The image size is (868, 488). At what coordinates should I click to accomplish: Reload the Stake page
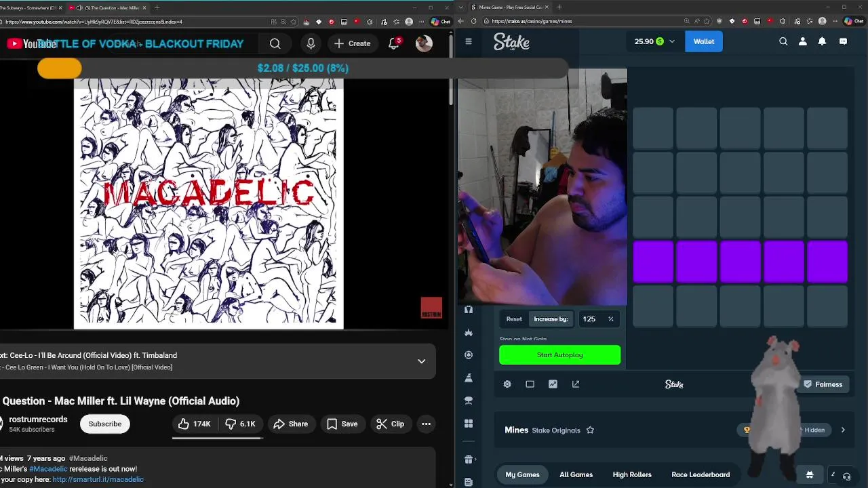(473, 21)
